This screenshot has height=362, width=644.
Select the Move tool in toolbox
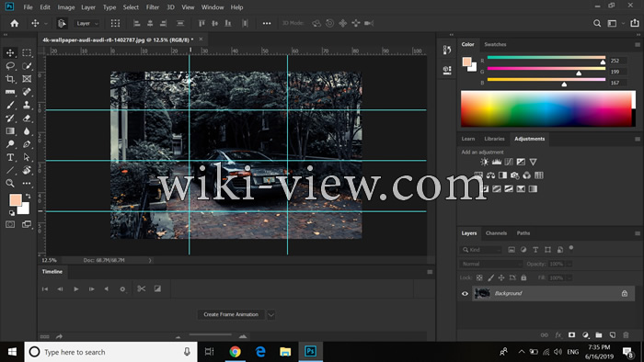point(10,52)
